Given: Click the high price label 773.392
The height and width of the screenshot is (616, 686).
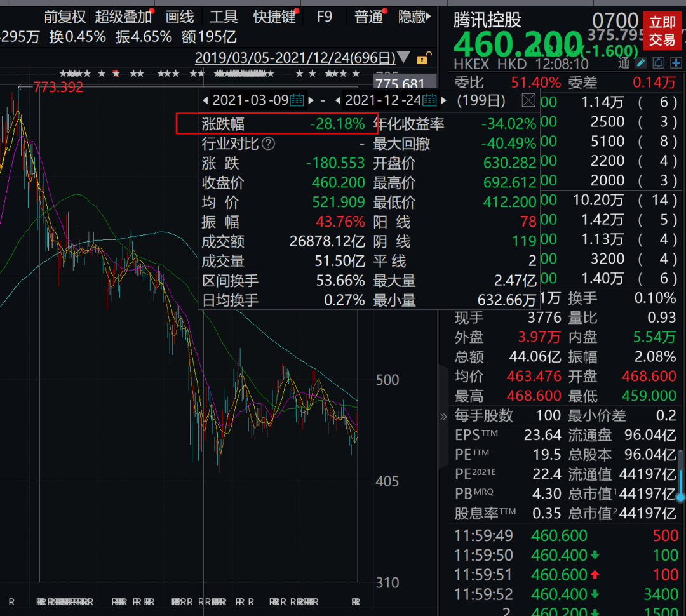Looking at the screenshot, I should (x=58, y=87).
